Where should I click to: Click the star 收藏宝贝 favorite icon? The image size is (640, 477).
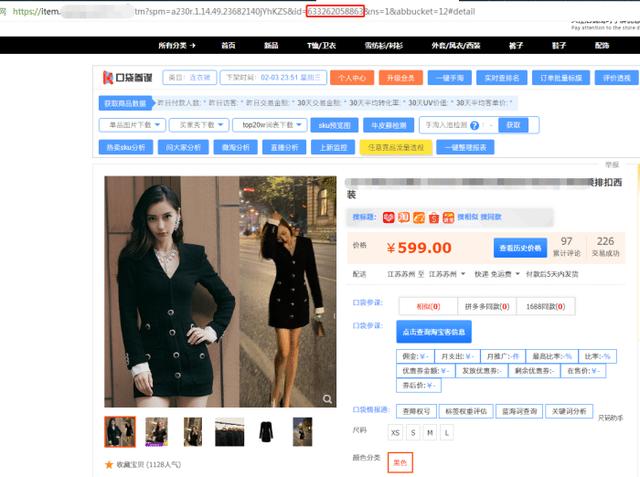pos(109,464)
